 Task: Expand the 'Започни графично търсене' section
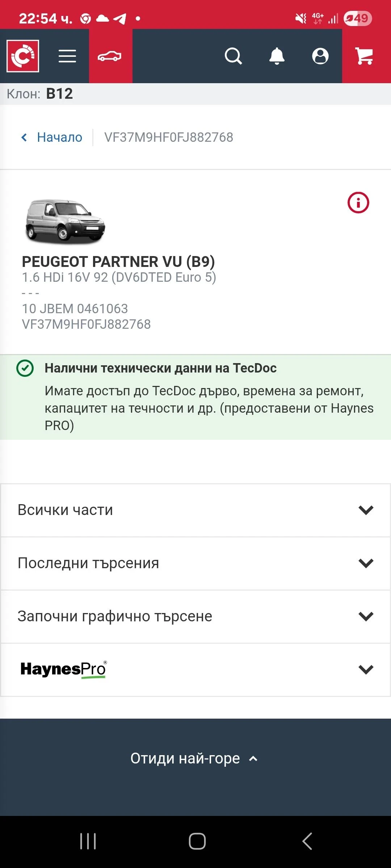pyautogui.click(x=195, y=616)
